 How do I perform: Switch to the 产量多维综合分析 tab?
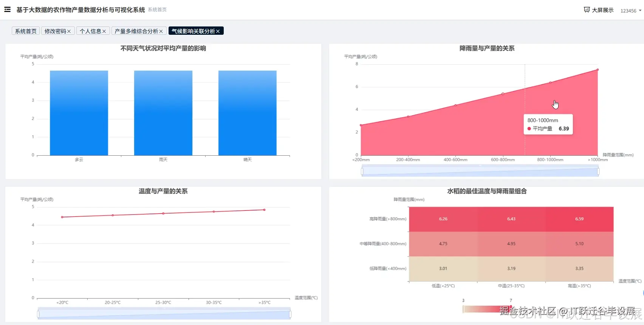(136, 31)
